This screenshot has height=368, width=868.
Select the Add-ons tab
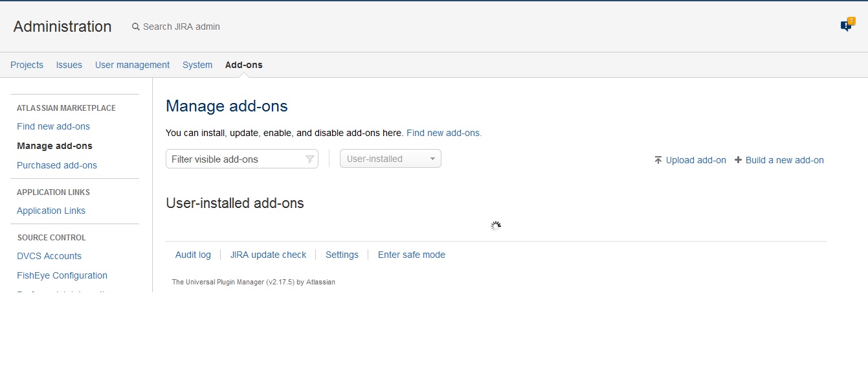click(x=244, y=65)
